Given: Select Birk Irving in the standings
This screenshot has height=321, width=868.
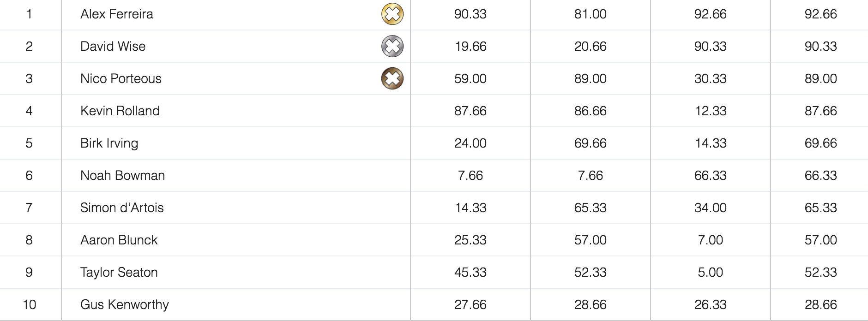Looking at the screenshot, I should pos(109,143).
